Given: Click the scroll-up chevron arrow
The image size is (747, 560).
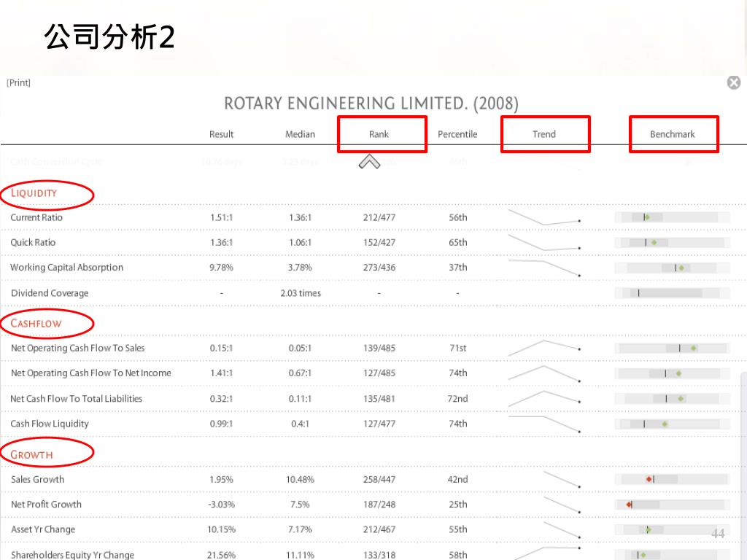Looking at the screenshot, I should pos(369,162).
